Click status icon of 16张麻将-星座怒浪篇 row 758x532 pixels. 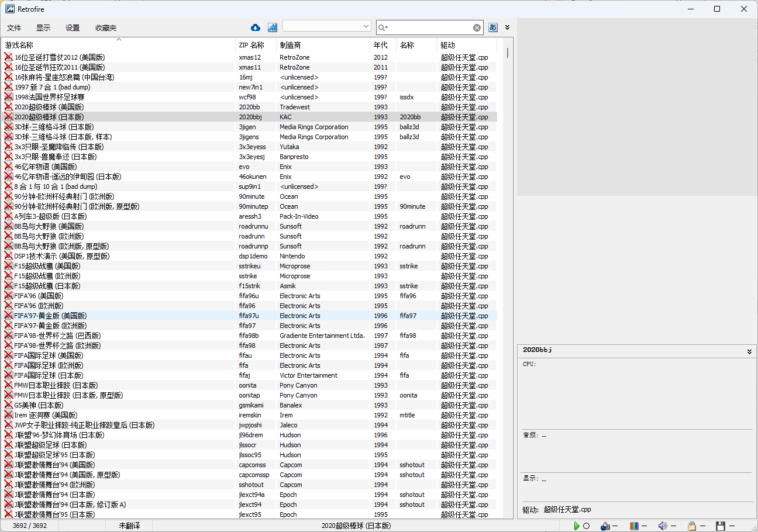pos(9,77)
